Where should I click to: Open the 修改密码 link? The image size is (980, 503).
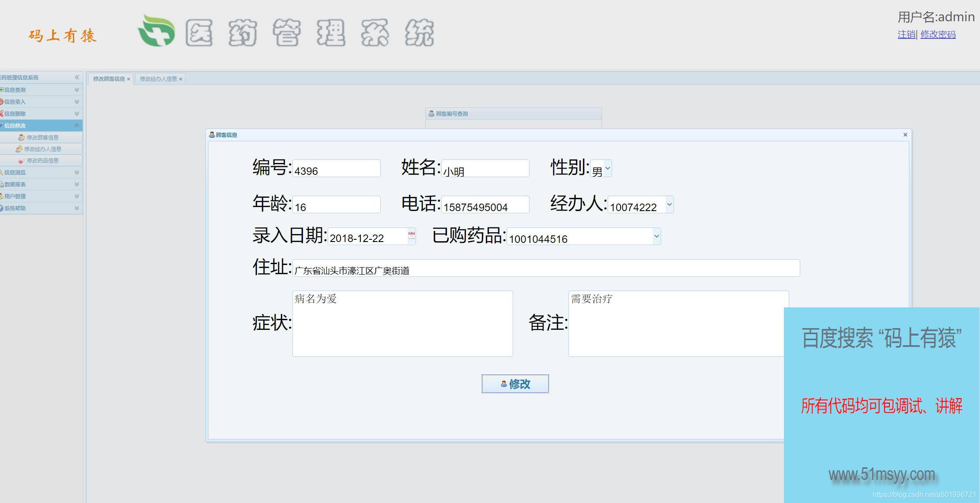(x=938, y=34)
